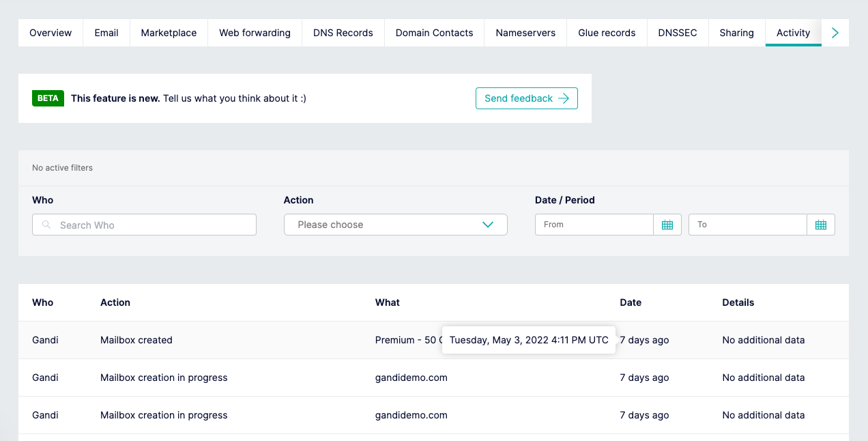Image resolution: width=868 pixels, height=441 pixels.
Task: Click the search magnifier in Who field
Action: [46, 225]
